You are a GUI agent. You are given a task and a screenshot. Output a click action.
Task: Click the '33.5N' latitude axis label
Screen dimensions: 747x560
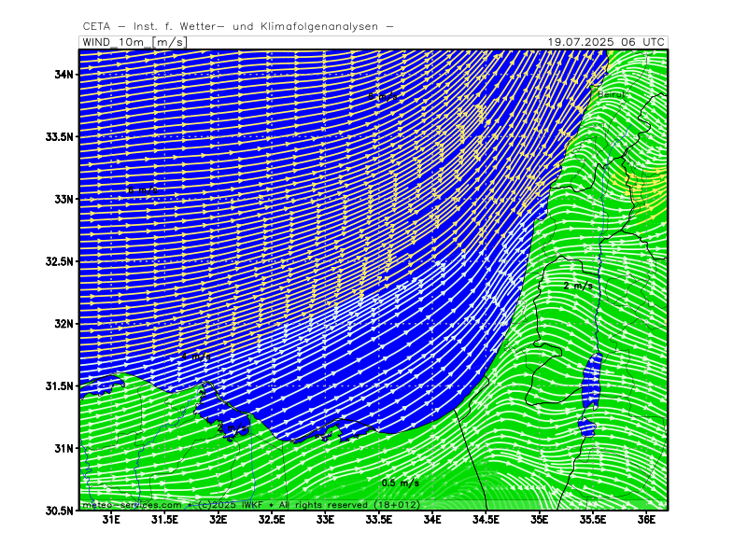(x=60, y=136)
